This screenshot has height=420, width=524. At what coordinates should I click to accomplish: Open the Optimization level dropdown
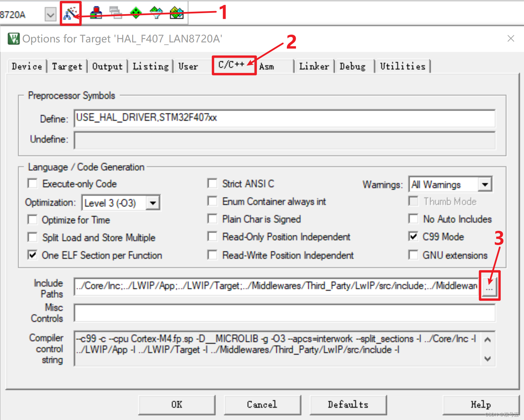coord(153,203)
